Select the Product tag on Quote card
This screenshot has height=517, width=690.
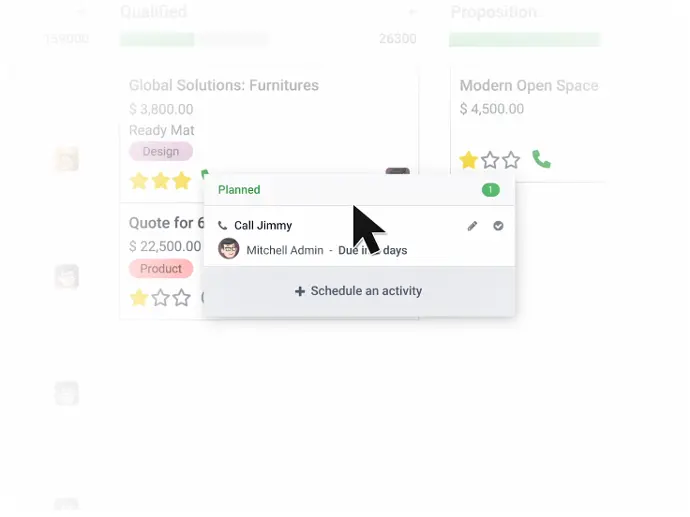[x=161, y=268]
